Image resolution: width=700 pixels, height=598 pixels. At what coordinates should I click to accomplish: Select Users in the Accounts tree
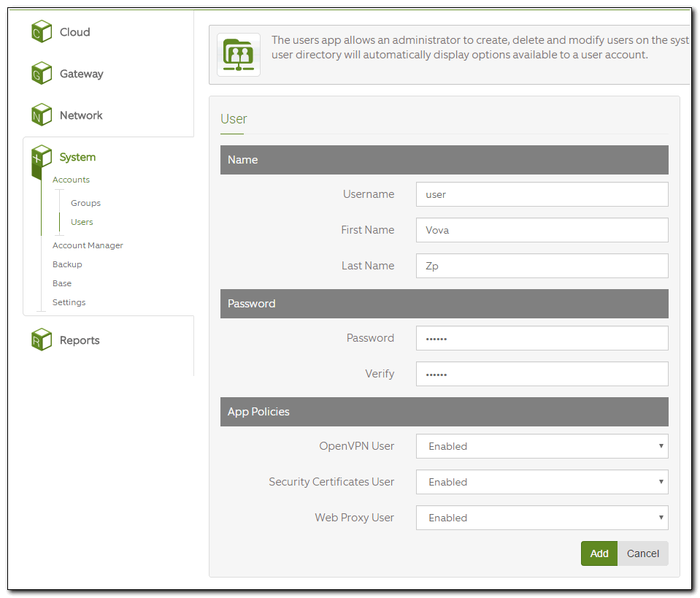(82, 222)
